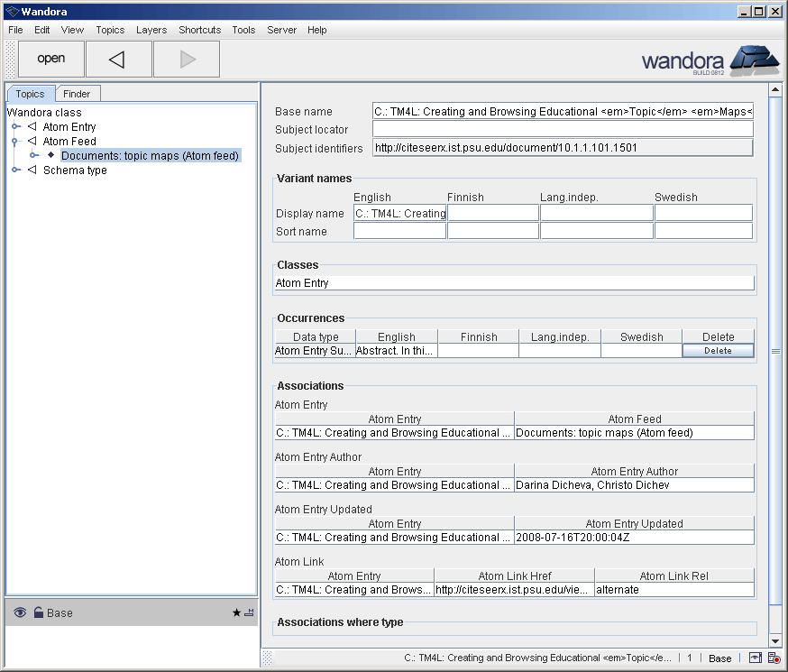
Task: Delete the Atom Entry Summary occurrence
Action: tap(718, 351)
